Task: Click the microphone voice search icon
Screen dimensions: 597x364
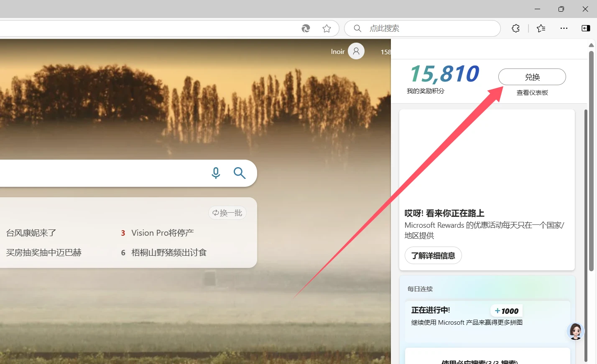Action: pyautogui.click(x=216, y=173)
